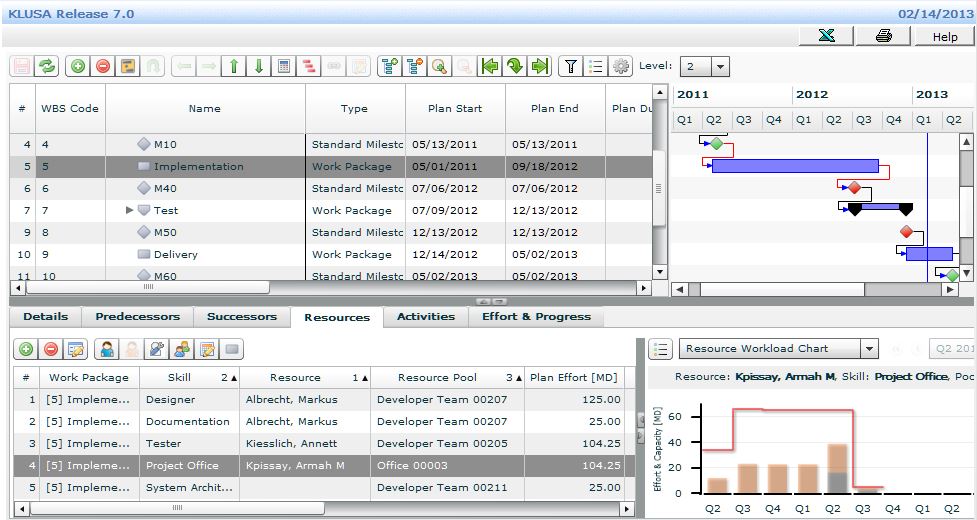Click the yellow note icon in top toolbar
This screenshot has height=520, width=977.
(128, 66)
